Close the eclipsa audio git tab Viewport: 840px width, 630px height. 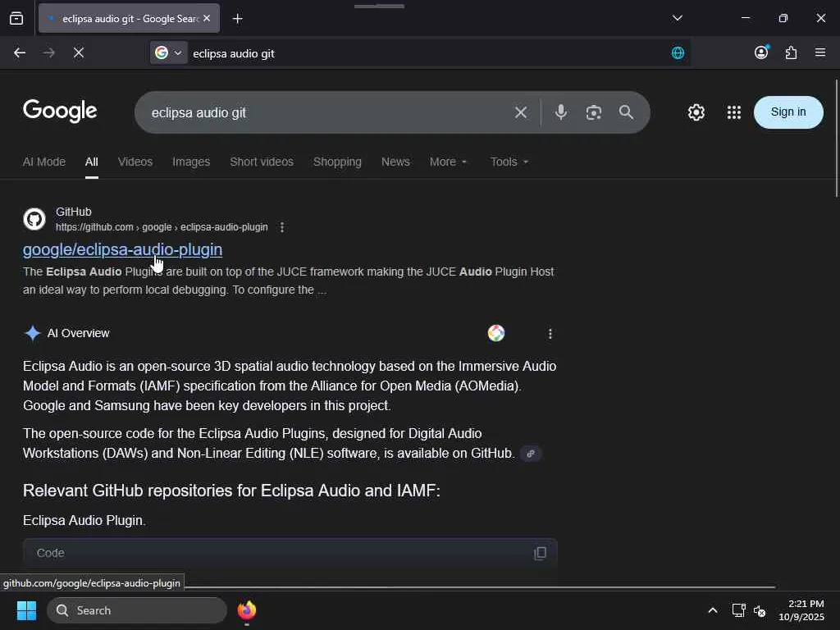(207, 18)
